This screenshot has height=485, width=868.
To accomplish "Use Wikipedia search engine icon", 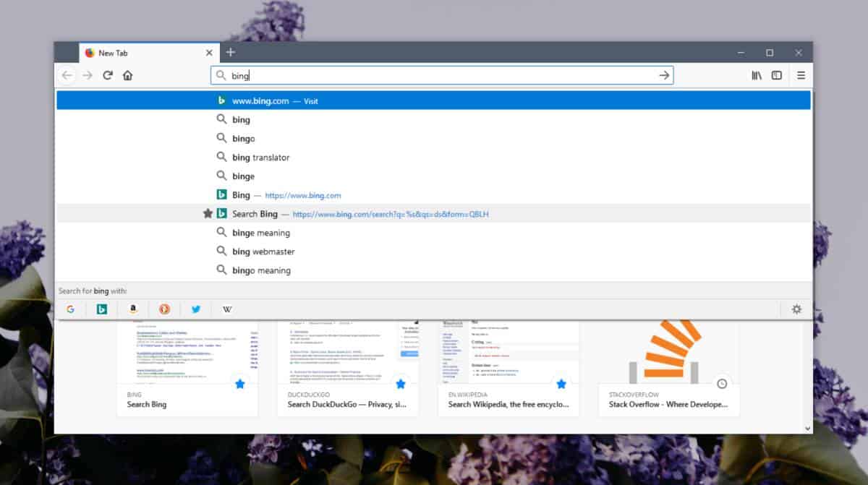I will tap(227, 309).
